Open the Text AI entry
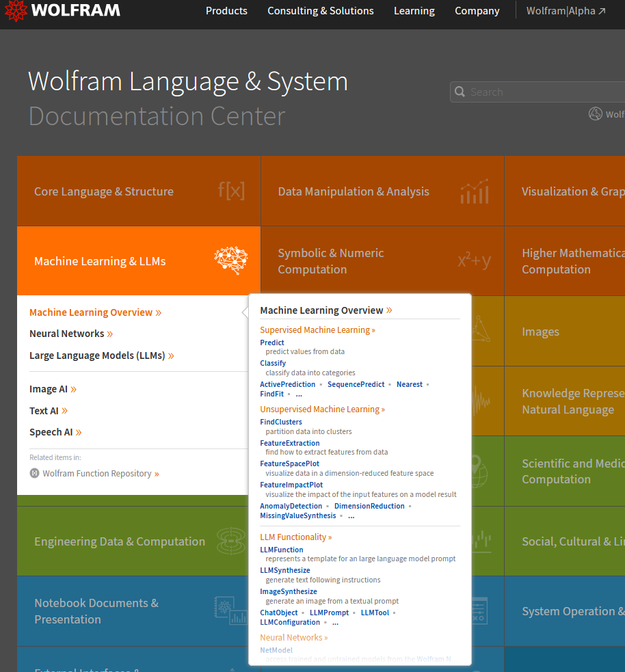625x672 pixels. pos(49,411)
